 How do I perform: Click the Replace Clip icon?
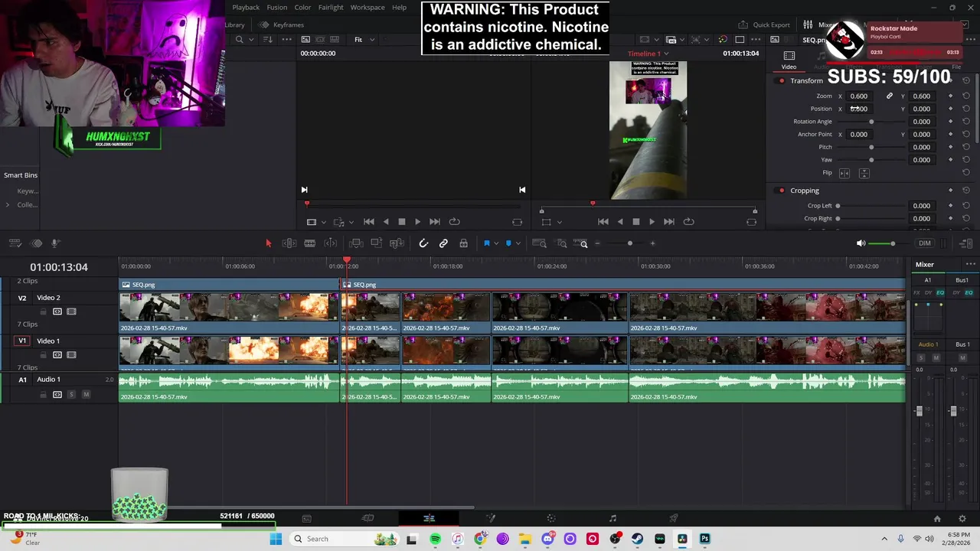[x=397, y=243]
